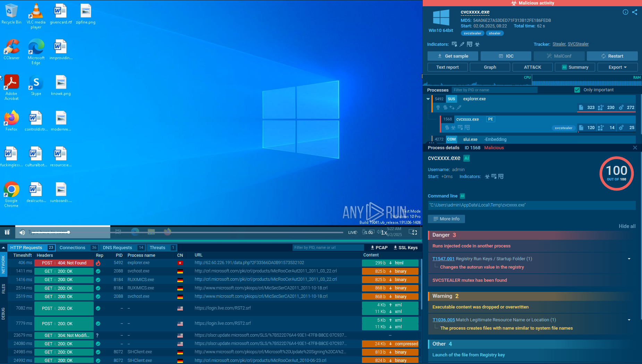Click the Get sample button
This screenshot has height=364, width=642.
[453, 56]
